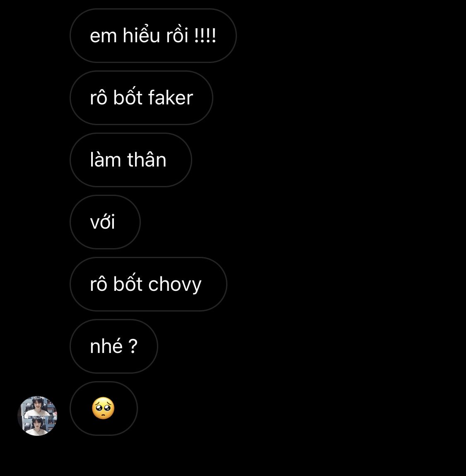466x476 pixels.
Task: Select the "em hiểu rồi !!!!" message bubble
Action: click(x=153, y=36)
